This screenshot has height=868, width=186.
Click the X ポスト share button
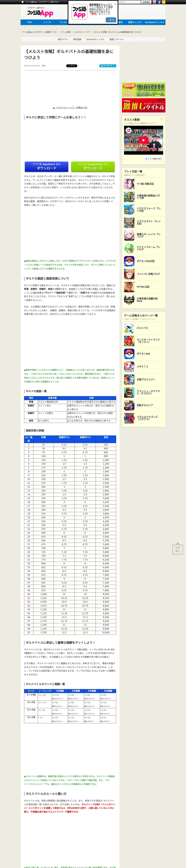point(72,66)
